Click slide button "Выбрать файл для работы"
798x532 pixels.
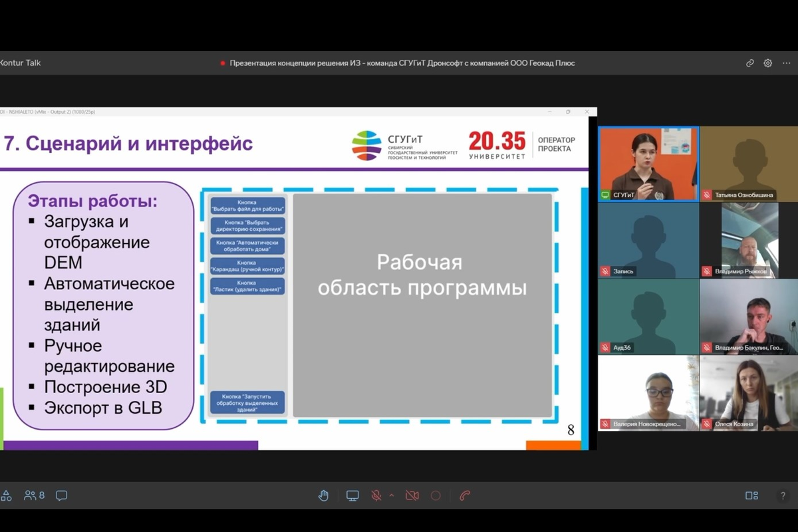[x=247, y=205]
